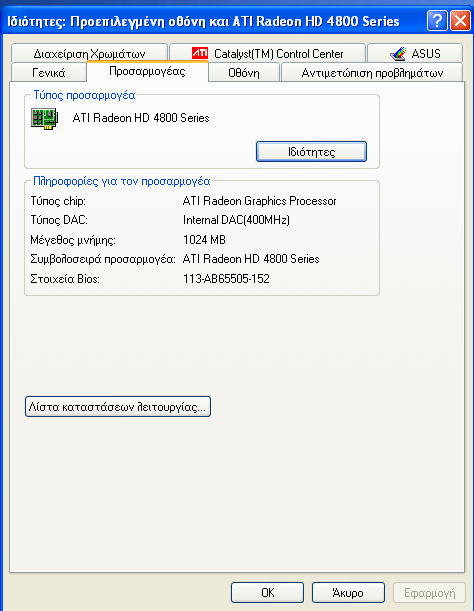Switch to Catalyst(TM) Control Center tab
This screenshot has height=611, width=474.
(x=267, y=53)
